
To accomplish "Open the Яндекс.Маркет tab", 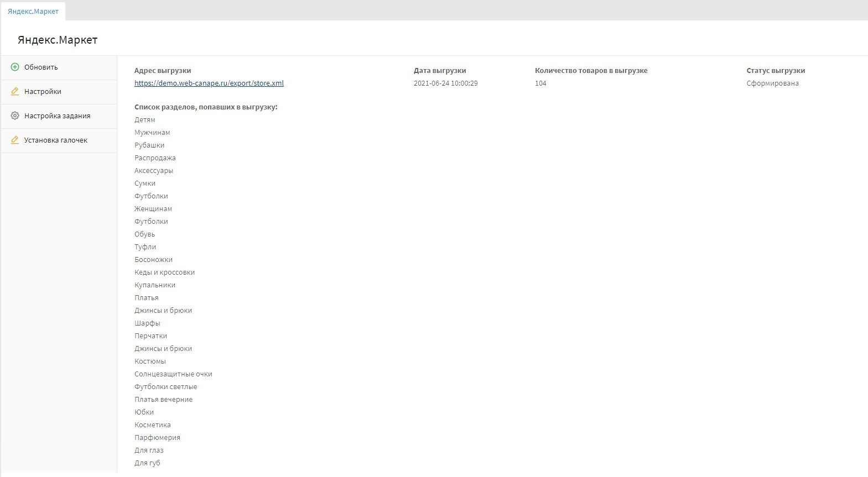I will point(33,12).
